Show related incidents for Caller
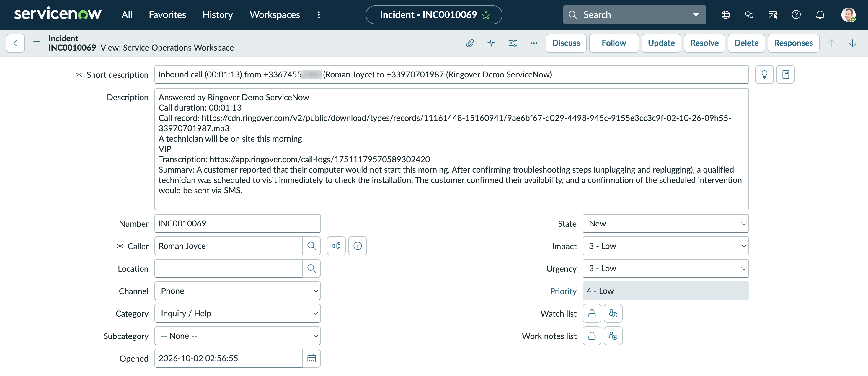The width and height of the screenshot is (868, 376). tap(336, 246)
